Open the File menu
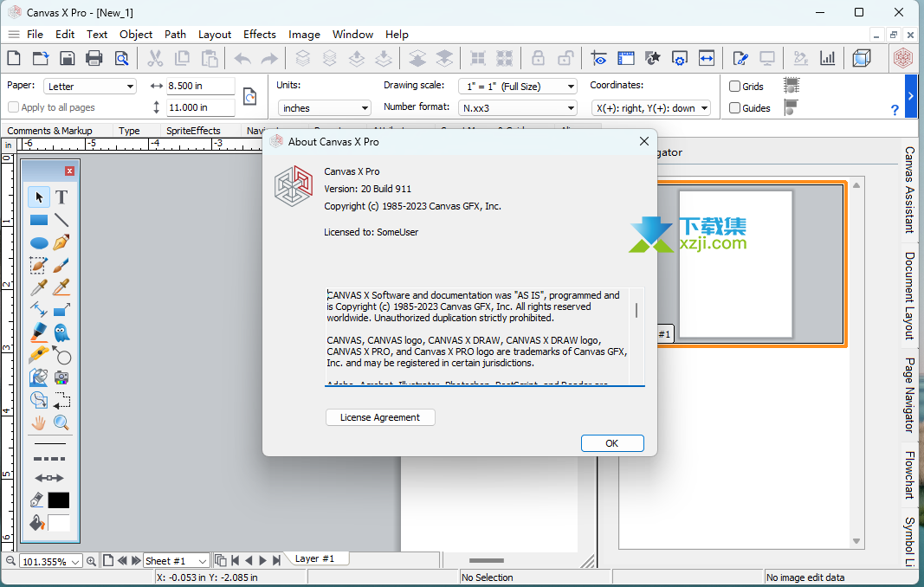 (35, 34)
